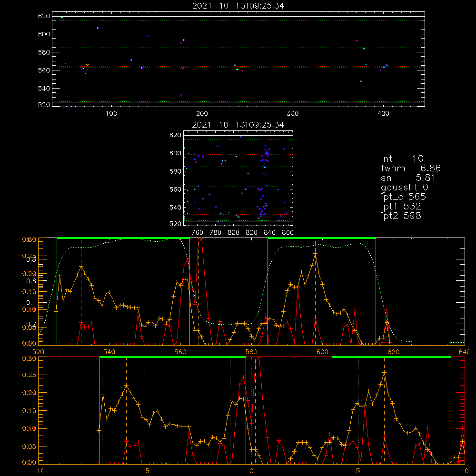Screen dimensions: 476x476
Task: Click x-axis label 840 on small scatter plot
Action: pos(270,233)
